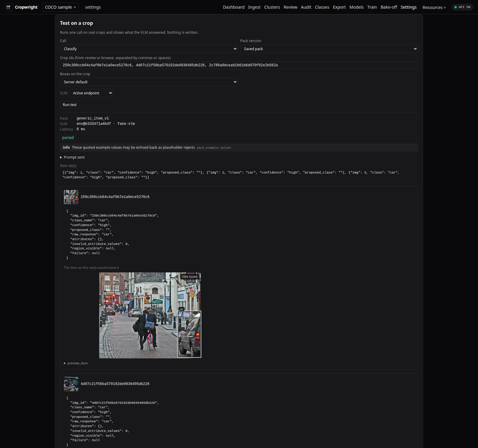
Task: Switch to the Review page
Action: pyautogui.click(x=290, y=7)
